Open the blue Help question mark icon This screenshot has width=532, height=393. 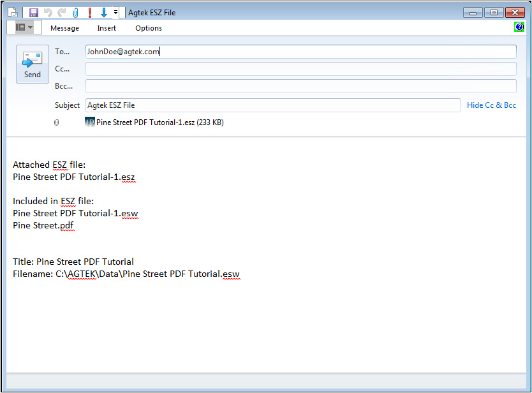tap(519, 27)
